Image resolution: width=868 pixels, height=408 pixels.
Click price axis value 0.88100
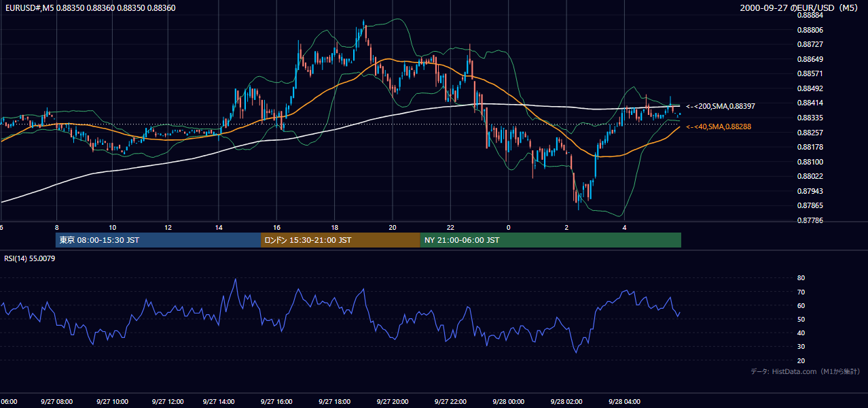pos(809,162)
